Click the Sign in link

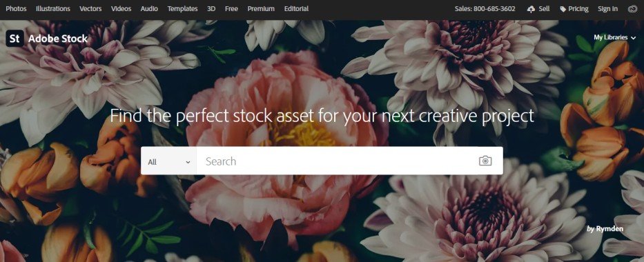[607, 8]
